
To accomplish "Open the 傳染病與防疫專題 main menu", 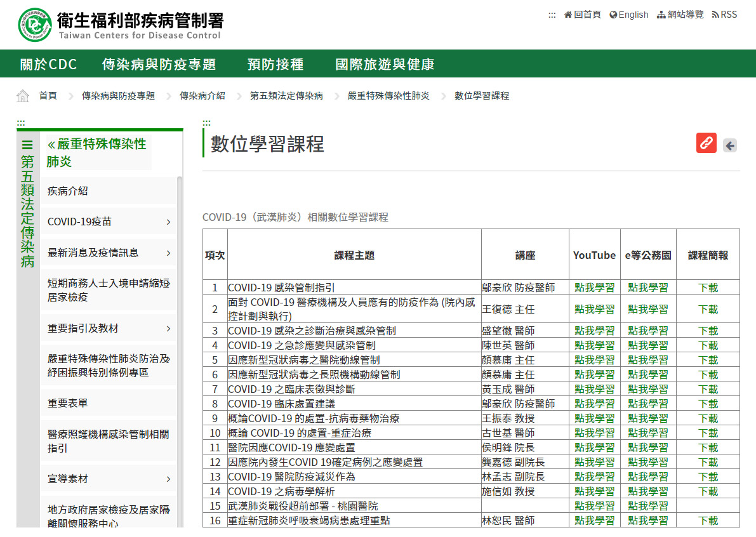I will [x=159, y=64].
